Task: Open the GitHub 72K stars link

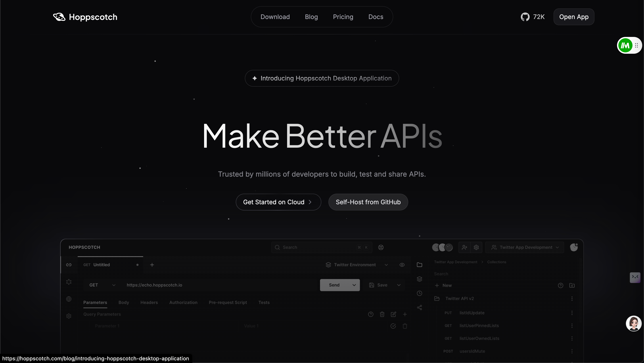Action: coord(533,17)
